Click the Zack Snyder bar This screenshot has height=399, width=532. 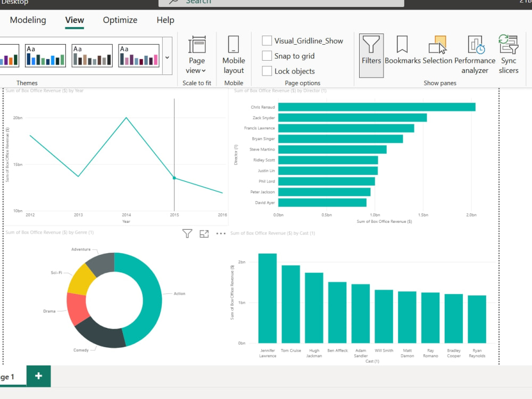click(x=353, y=118)
